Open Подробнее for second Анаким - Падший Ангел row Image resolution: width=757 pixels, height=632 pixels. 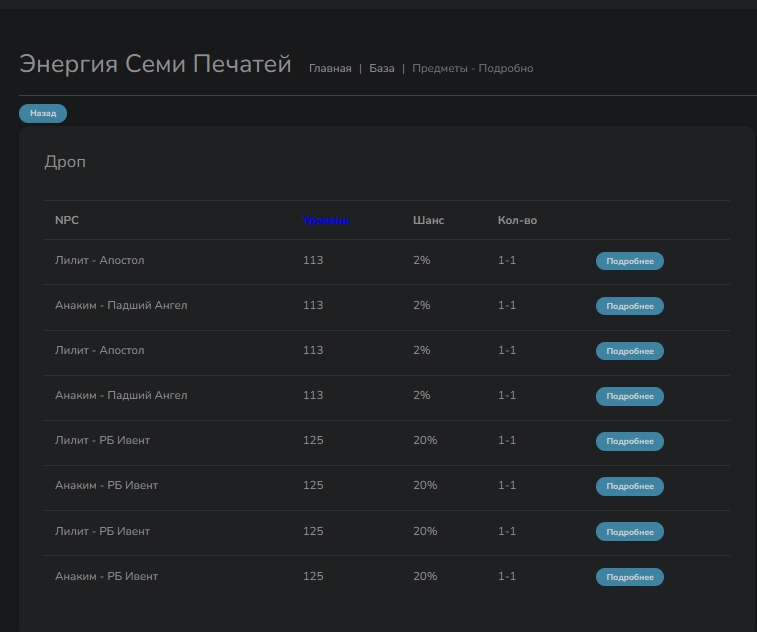(x=629, y=396)
